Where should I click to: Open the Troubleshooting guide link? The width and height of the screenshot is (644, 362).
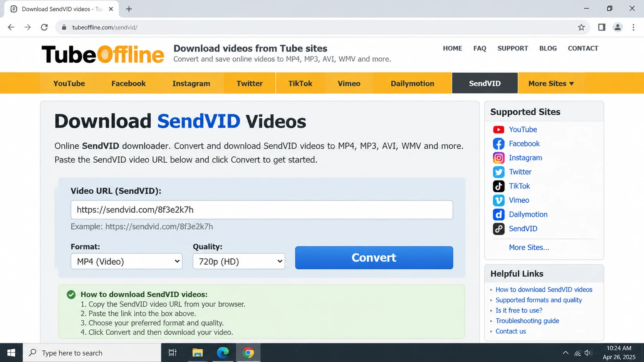(x=527, y=321)
